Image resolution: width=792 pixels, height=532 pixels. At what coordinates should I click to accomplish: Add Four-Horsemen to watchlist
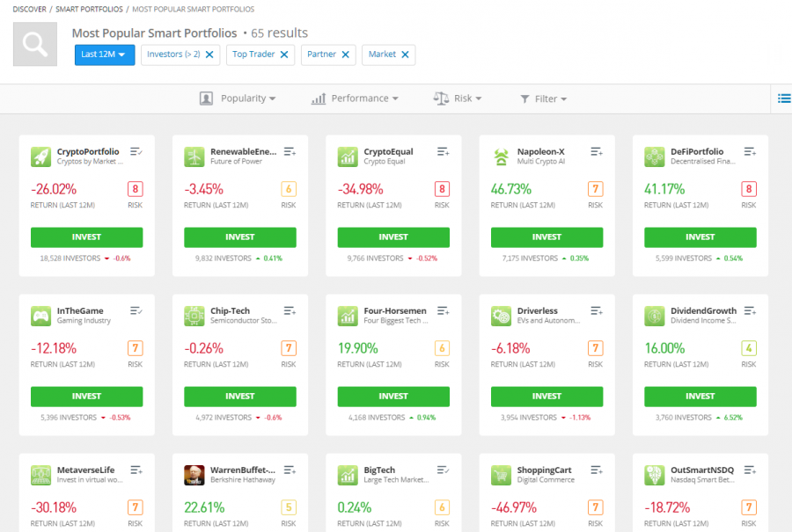[443, 311]
